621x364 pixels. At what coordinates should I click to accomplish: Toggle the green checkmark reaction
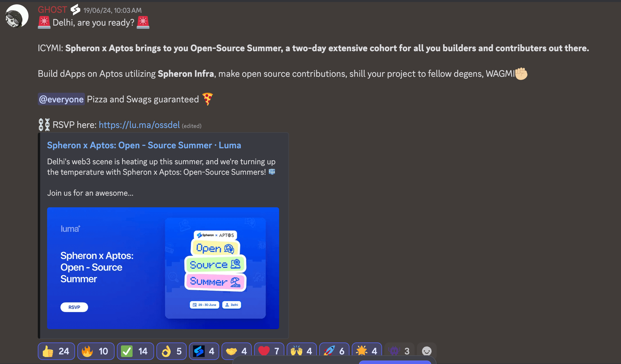click(135, 351)
